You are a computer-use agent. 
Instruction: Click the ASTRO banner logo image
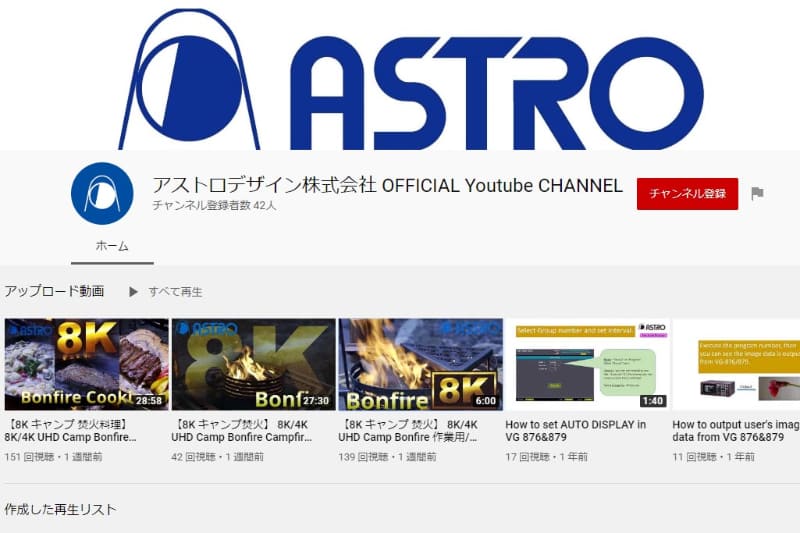tap(411, 79)
